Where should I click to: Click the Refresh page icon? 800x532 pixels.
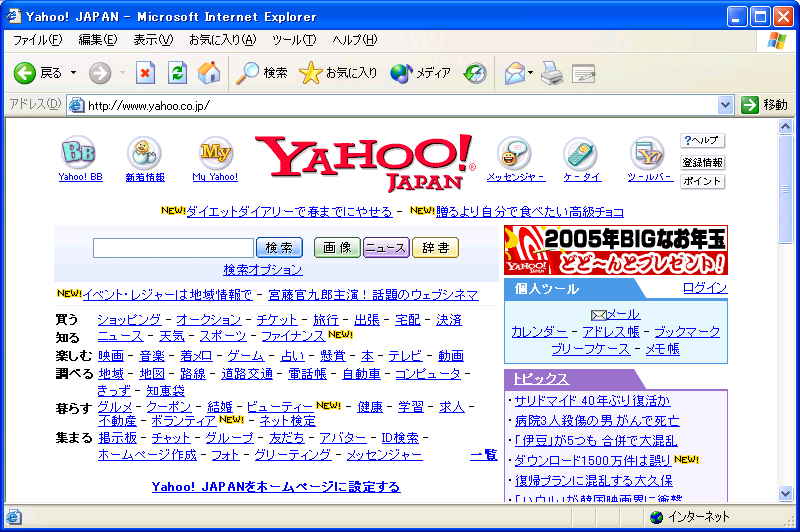click(177, 73)
